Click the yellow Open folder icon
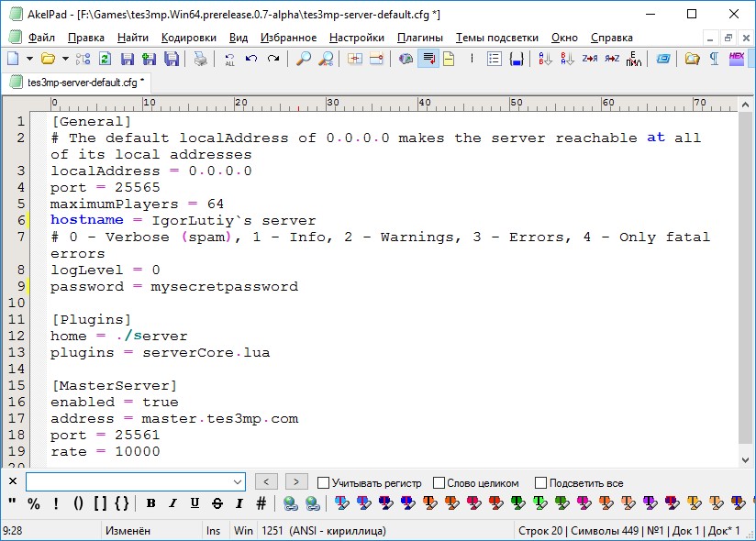Screen dimensions: 756x541 (49, 59)
